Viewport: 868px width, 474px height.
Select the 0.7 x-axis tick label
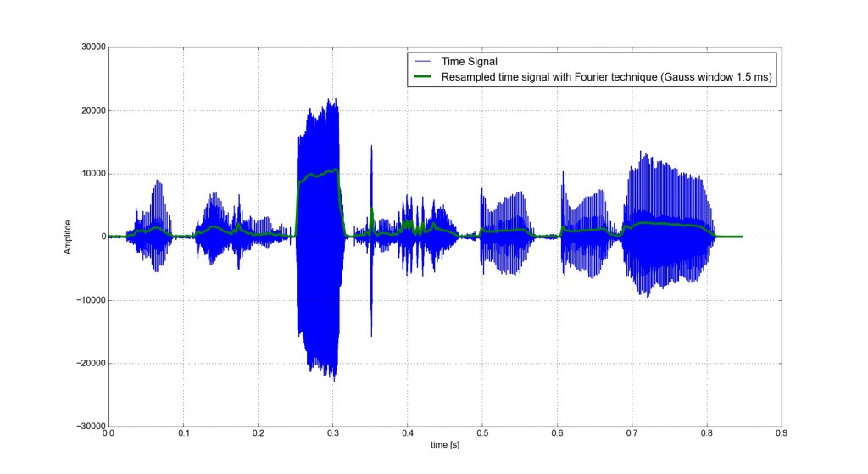632,433
